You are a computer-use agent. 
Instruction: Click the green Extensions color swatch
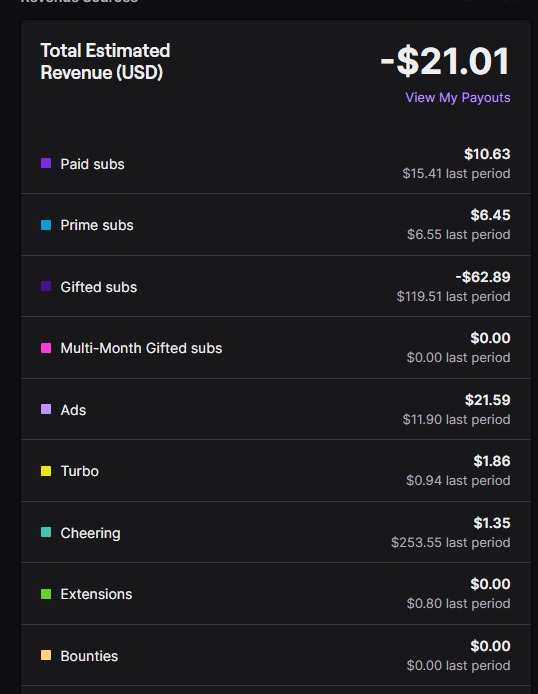[46, 594]
